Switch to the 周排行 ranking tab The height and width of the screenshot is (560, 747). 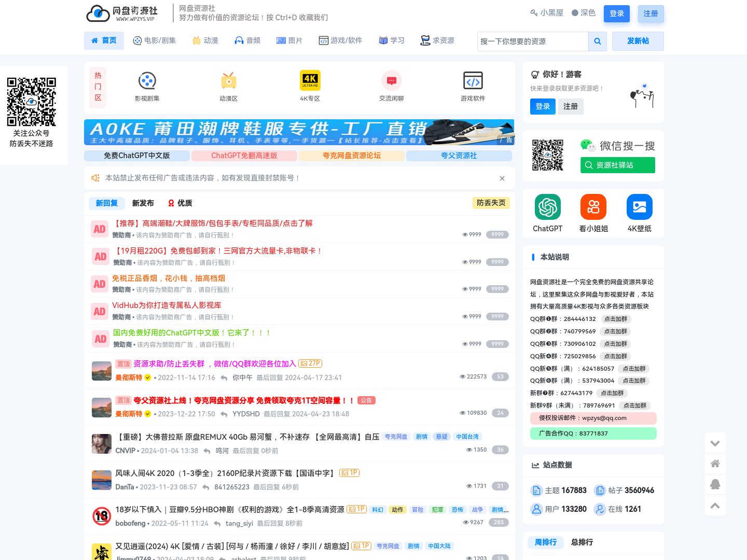pos(546,542)
